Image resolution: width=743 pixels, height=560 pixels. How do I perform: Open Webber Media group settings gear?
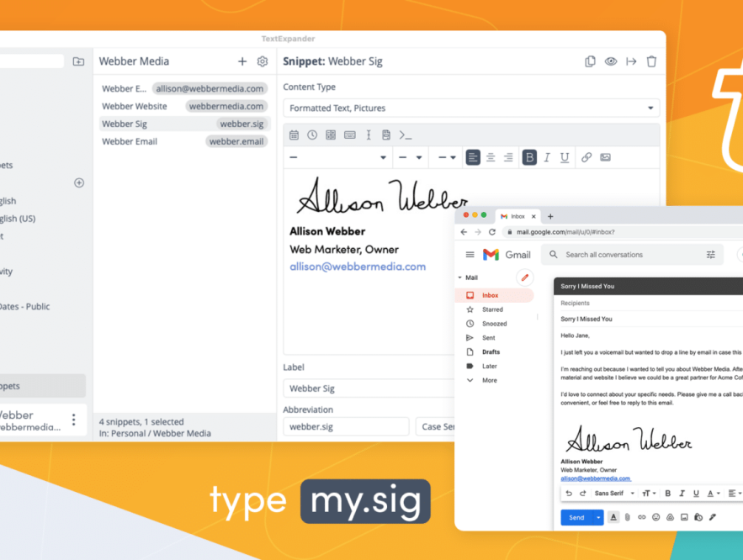click(263, 61)
